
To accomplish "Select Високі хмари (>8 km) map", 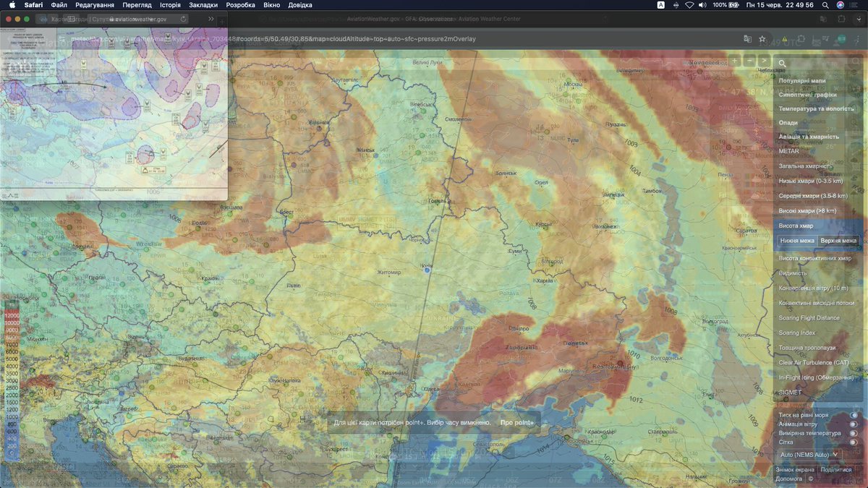I will coord(807,211).
